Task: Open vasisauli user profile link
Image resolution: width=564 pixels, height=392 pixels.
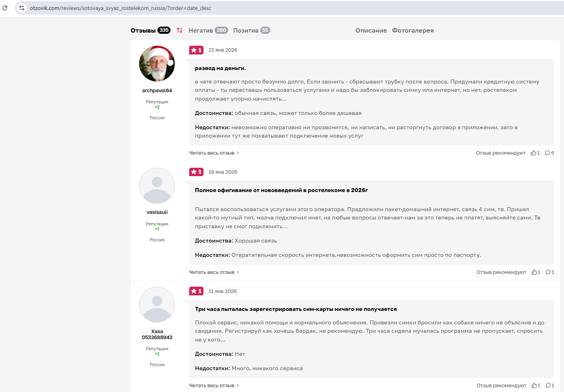Action: tap(157, 212)
